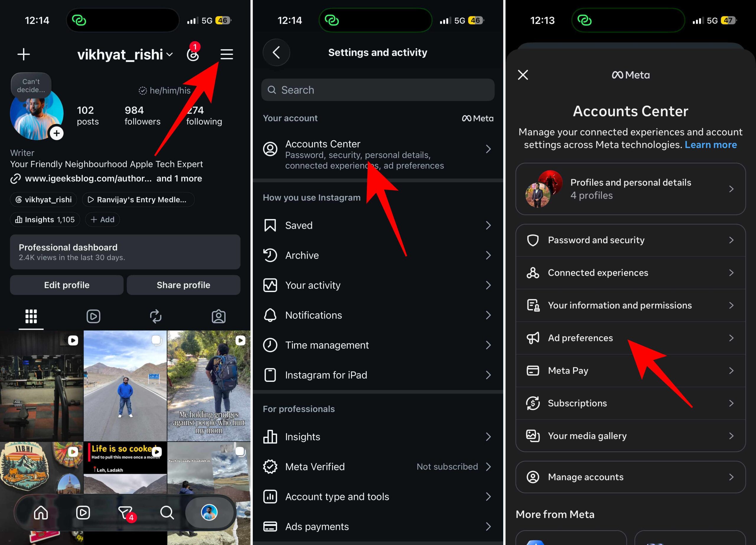Tap the Time management clock icon
This screenshot has height=545, width=756.
[270, 345]
